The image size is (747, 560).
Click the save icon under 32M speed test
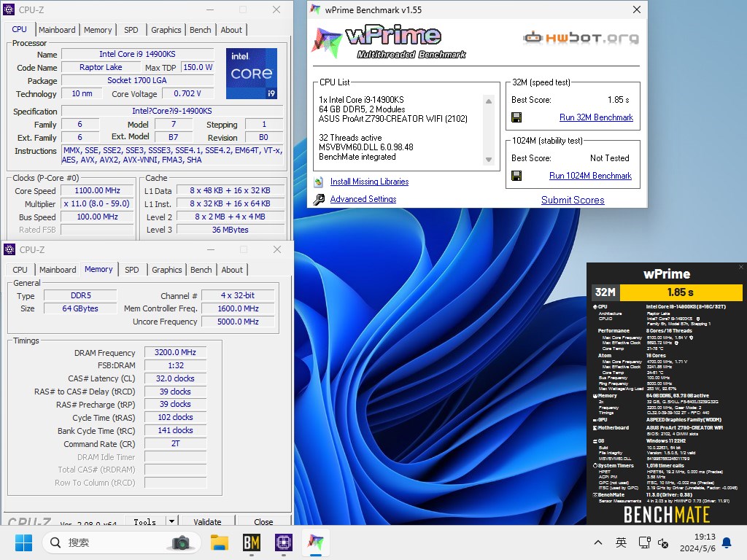point(516,117)
